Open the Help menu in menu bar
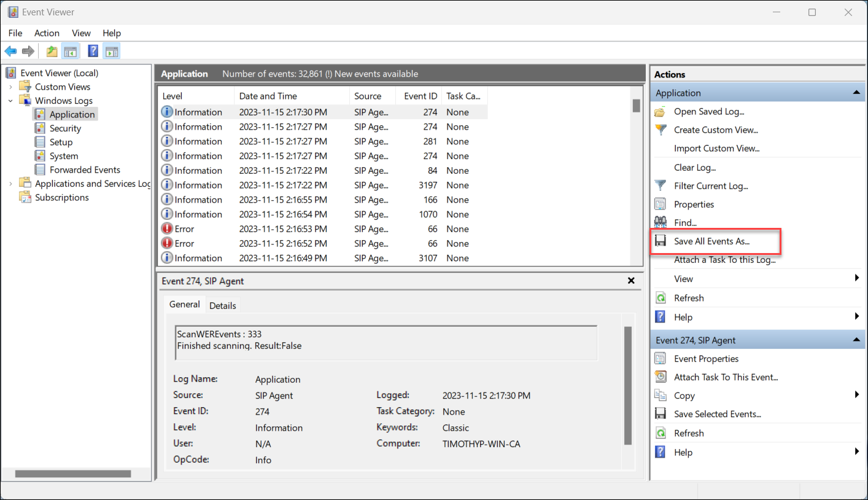Viewport: 868px width, 500px height. pos(112,33)
